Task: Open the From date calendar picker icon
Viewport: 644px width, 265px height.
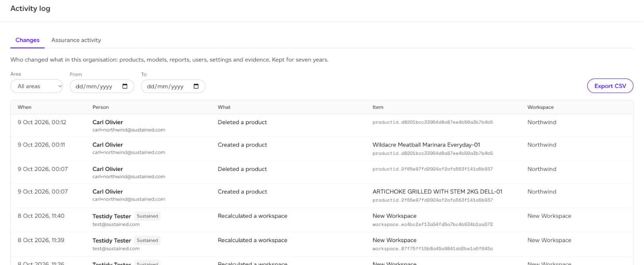Action: [125, 87]
